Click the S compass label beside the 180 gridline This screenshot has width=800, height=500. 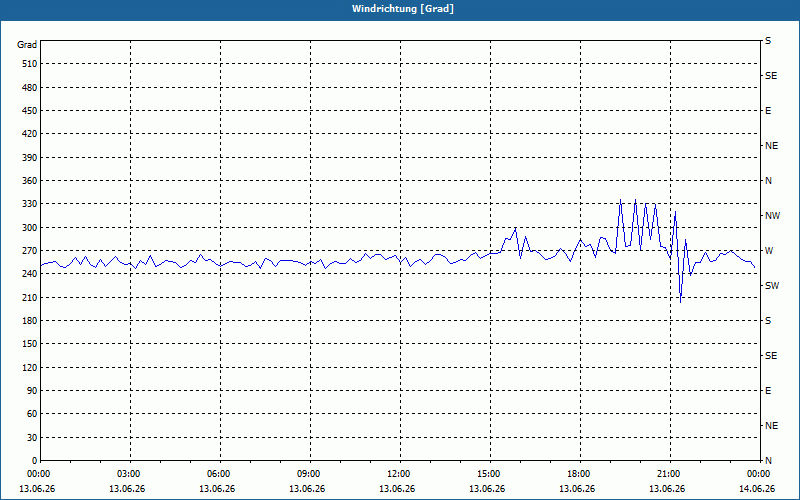pyautogui.click(x=768, y=321)
